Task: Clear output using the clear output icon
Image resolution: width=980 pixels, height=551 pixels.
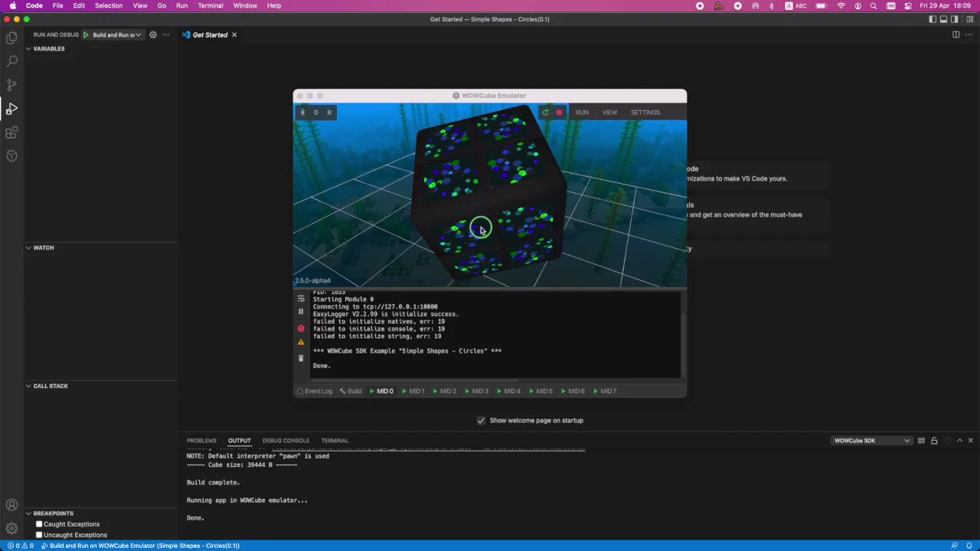Action: coord(921,441)
